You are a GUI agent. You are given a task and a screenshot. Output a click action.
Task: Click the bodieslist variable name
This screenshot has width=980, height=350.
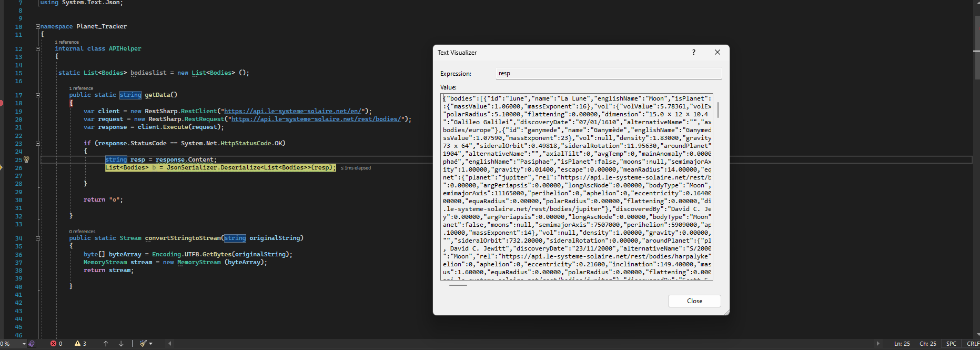point(148,73)
